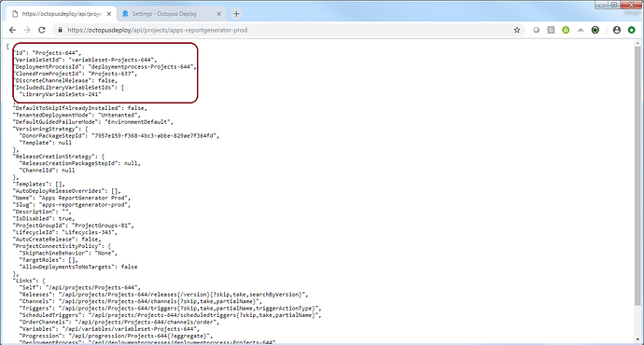Bookmark this page with the star icon
This screenshot has width=644, height=345.
pyautogui.click(x=517, y=30)
